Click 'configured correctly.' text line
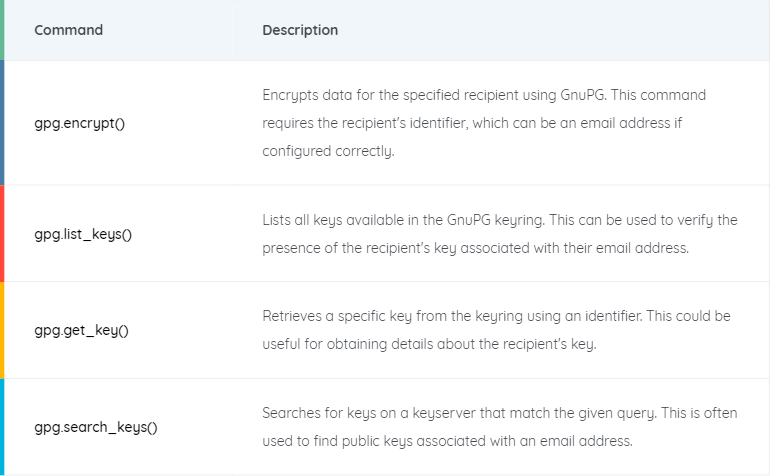 pos(328,151)
